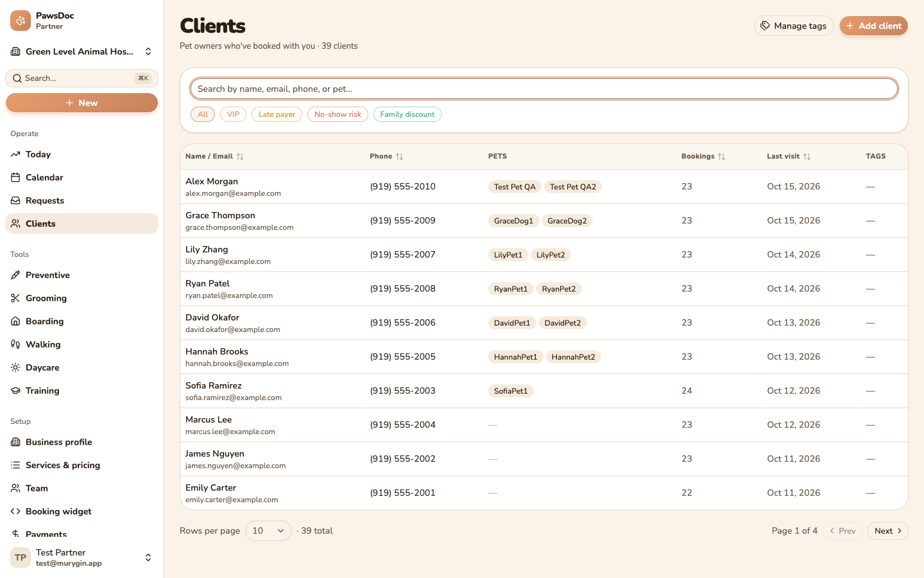Viewport: 924px width, 578px height.
Task: Click the Booking widget code icon
Action: coord(15,511)
